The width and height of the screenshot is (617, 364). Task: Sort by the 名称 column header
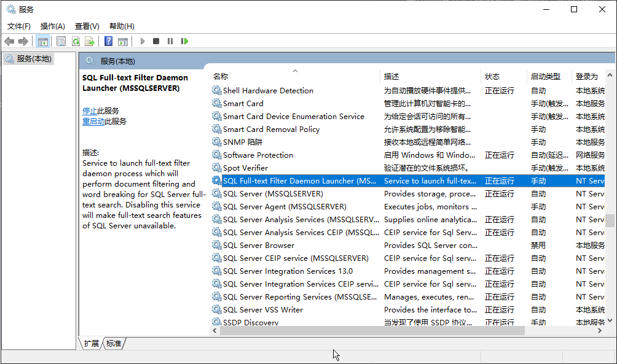pyautogui.click(x=295, y=76)
